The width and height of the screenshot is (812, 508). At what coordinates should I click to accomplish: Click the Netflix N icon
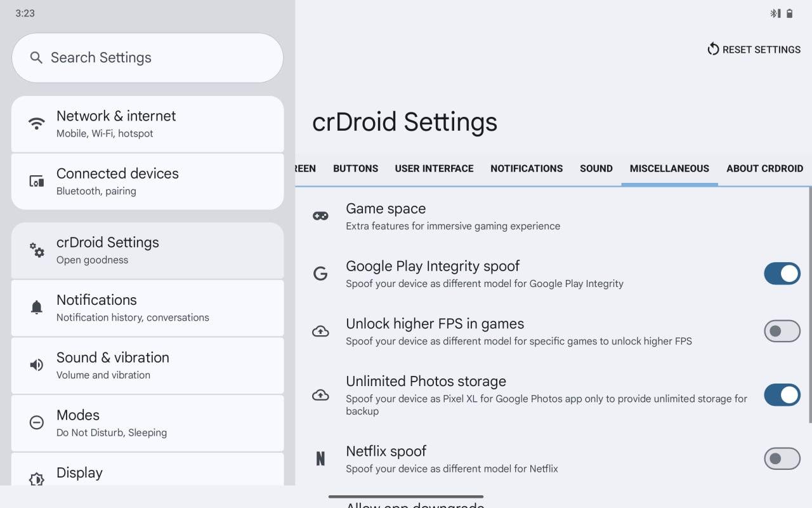pos(320,458)
